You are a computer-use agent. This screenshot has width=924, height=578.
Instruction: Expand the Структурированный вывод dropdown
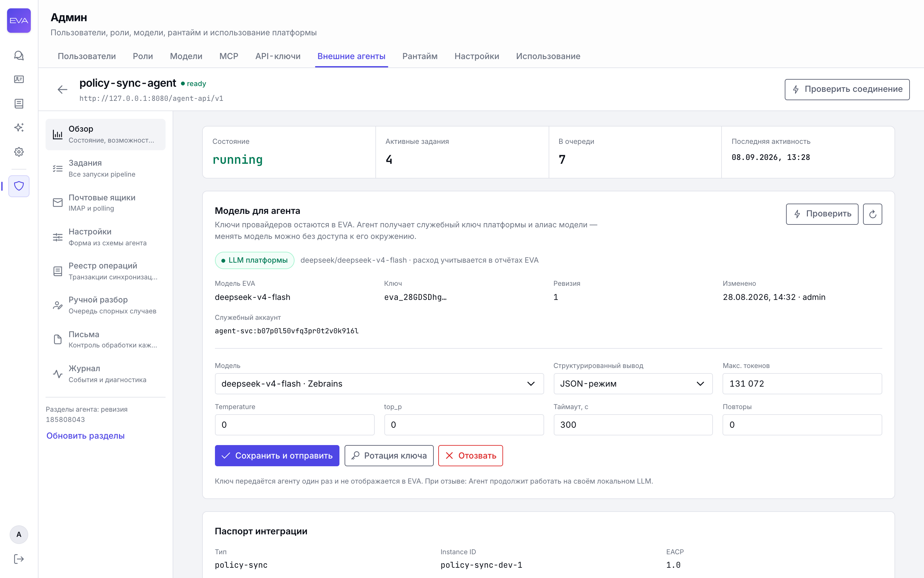(x=633, y=384)
